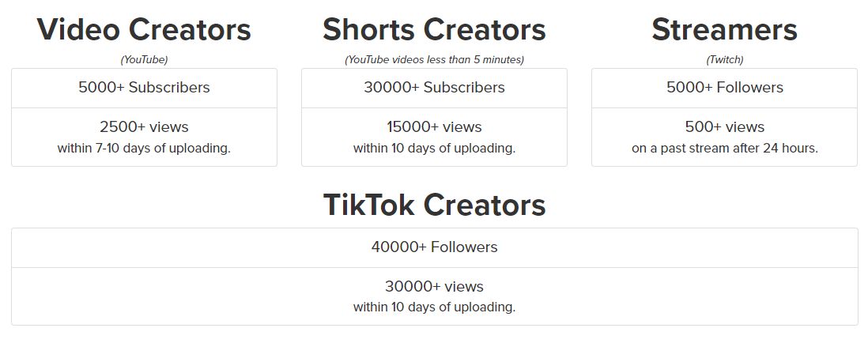Click the TikTok Creators heading

434,205
